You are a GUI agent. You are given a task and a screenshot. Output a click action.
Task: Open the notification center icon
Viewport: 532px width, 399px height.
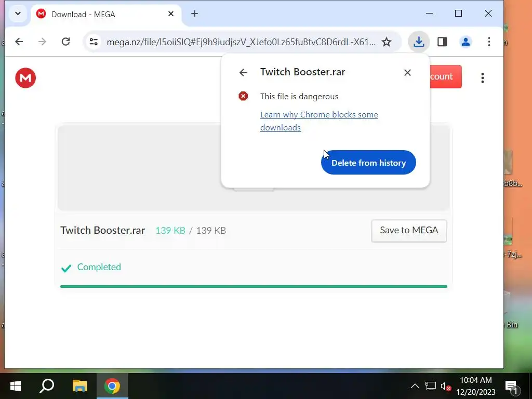[x=512, y=387]
